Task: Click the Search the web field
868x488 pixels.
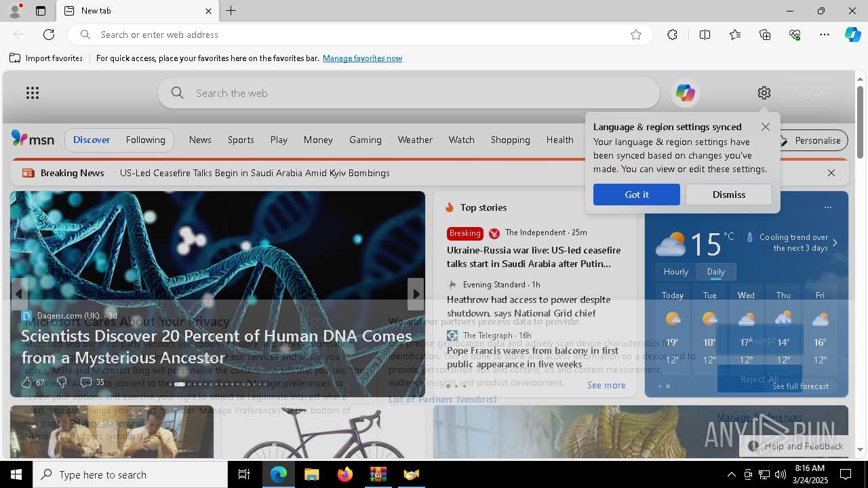Action: coord(409,93)
